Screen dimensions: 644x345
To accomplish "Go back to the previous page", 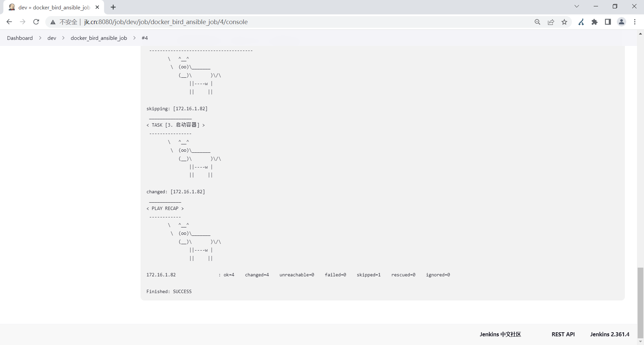I will (x=9, y=22).
